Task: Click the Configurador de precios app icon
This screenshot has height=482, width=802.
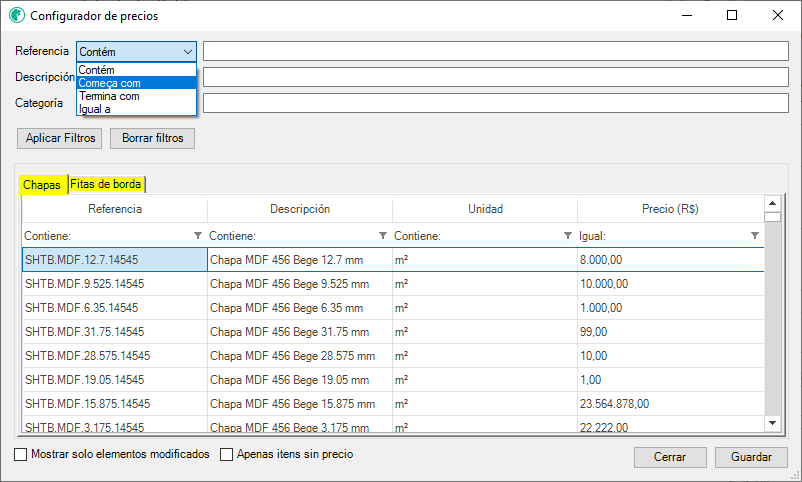Action: tap(17, 15)
